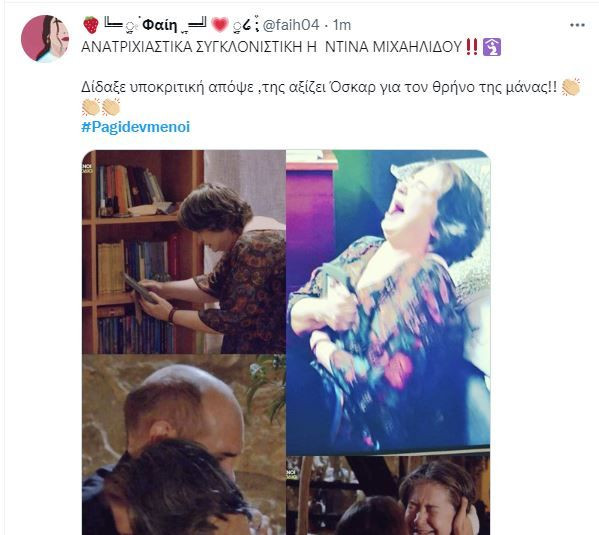Open the three-dot more options menu
This screenshot has height=535, width=599.
pyautogui.click(x=577, y=25)
